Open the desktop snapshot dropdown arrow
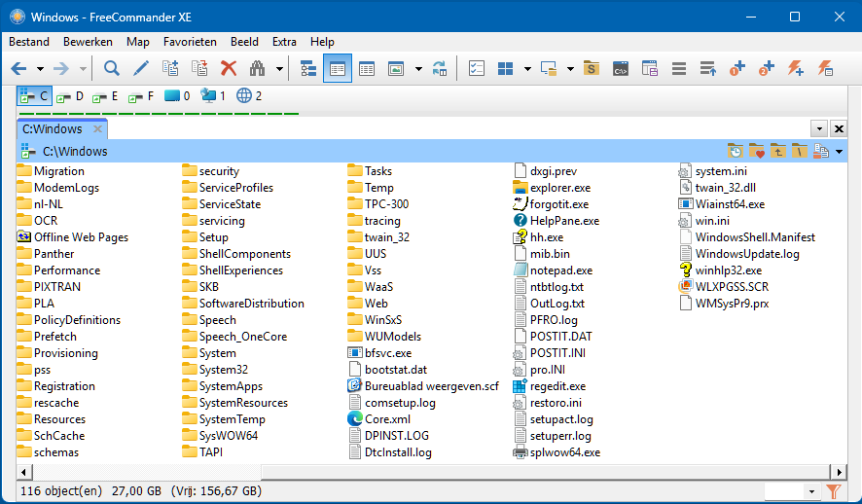Image resolution: width=862 pixels, height=504 pixels. (x=570, y=69)
